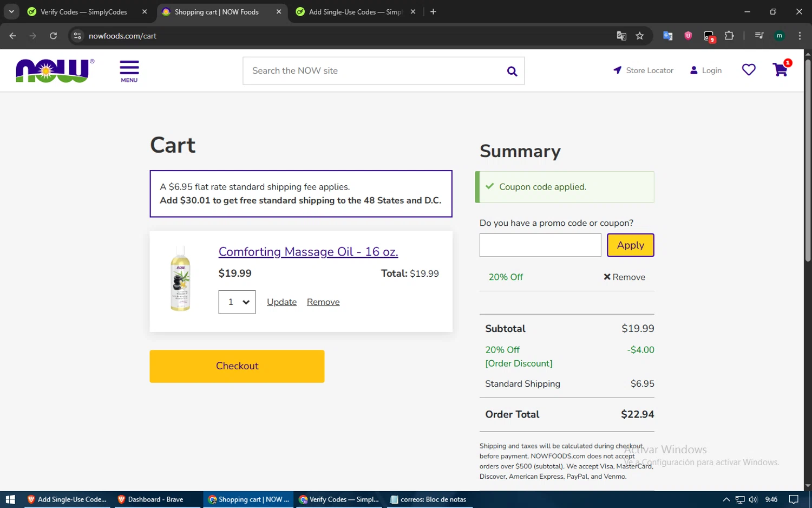Open Add Single-Use Code taskbar window
This screenshot has height=508, width=812.
tap(67, 499)
